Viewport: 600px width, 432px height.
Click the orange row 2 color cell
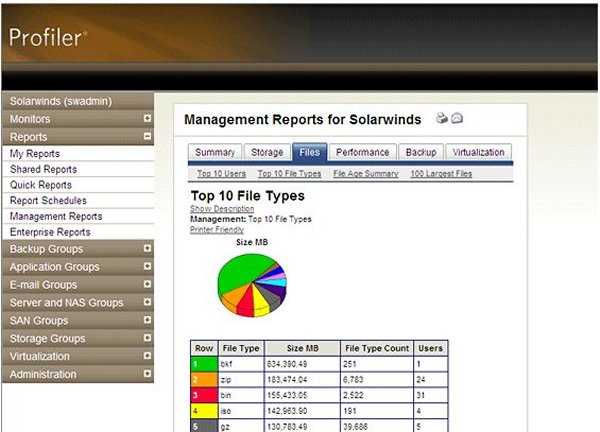point(204,380)
